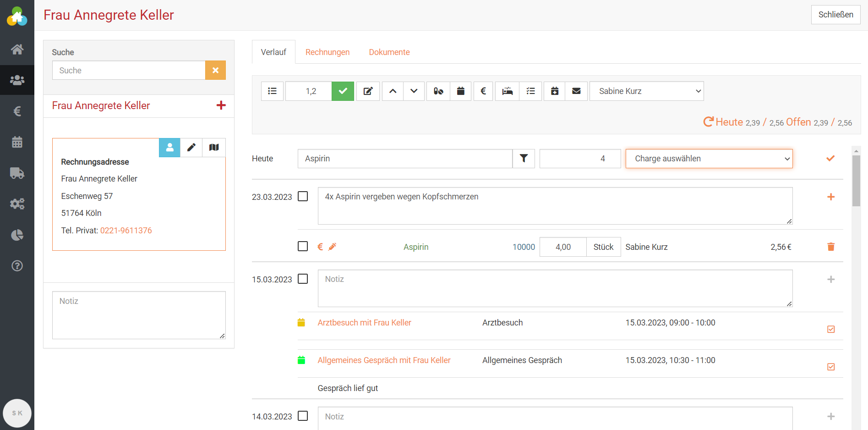The image size is (868, 430).
Task: Click the down chevron toolbar button
Action: pos(414,91)
